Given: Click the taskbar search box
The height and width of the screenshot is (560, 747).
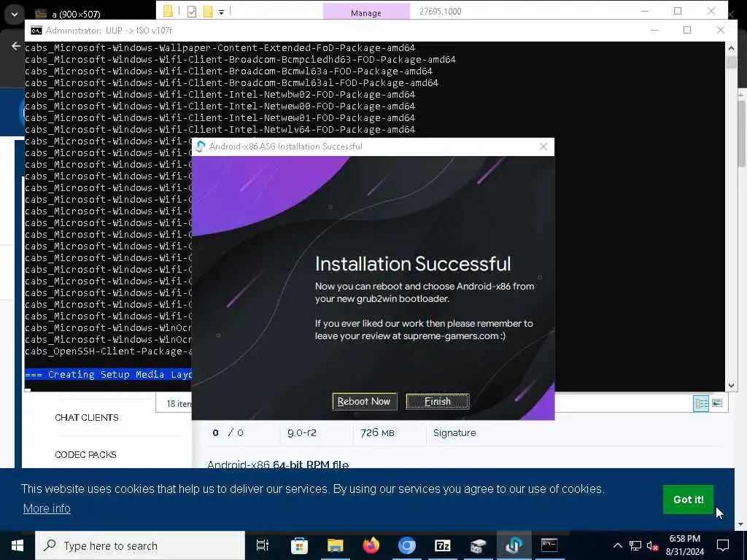Looking at the screenshot, I should click(140, 545).
